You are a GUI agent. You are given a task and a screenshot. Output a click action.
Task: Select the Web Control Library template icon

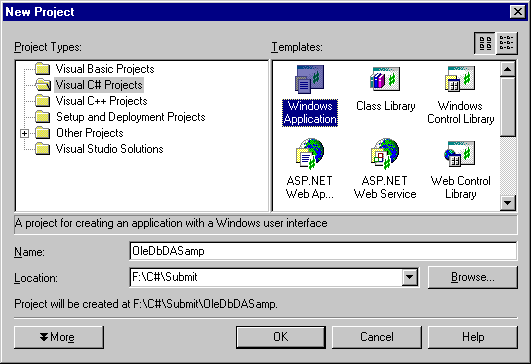[460, 154]
